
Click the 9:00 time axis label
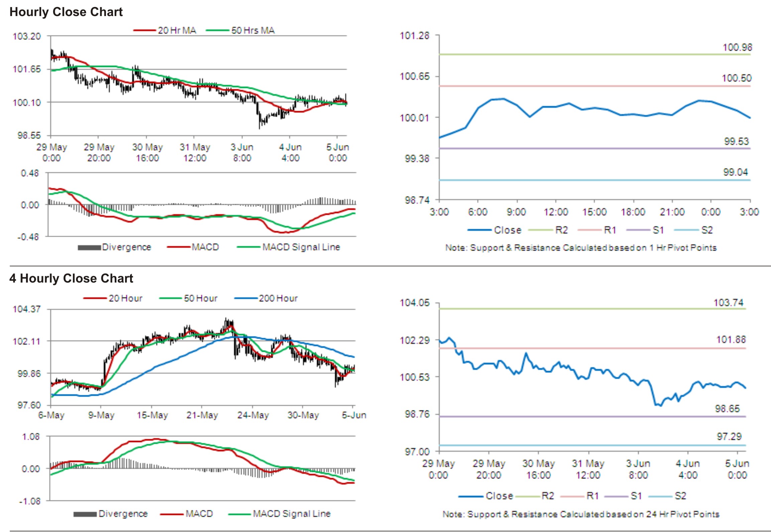pos(516,212)
